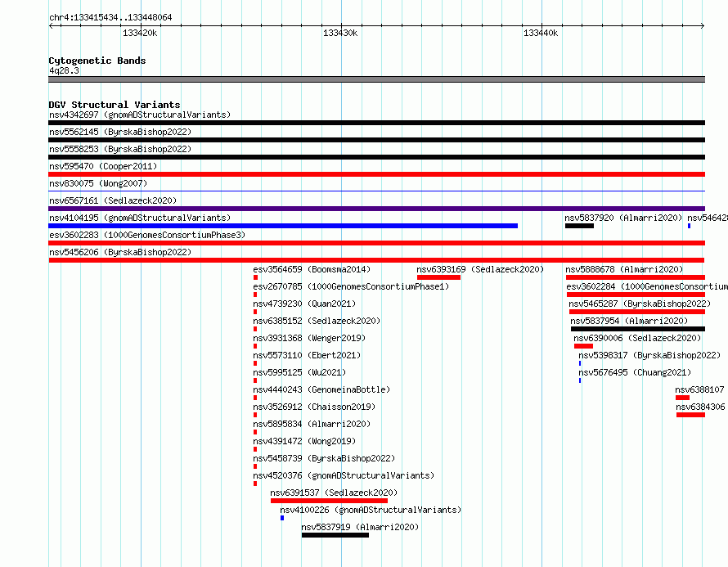The height and width of the screenshot is (567, 728).
Task: Click the black bar under nsv5837920 (Almarri2020)
Action: 579,226
